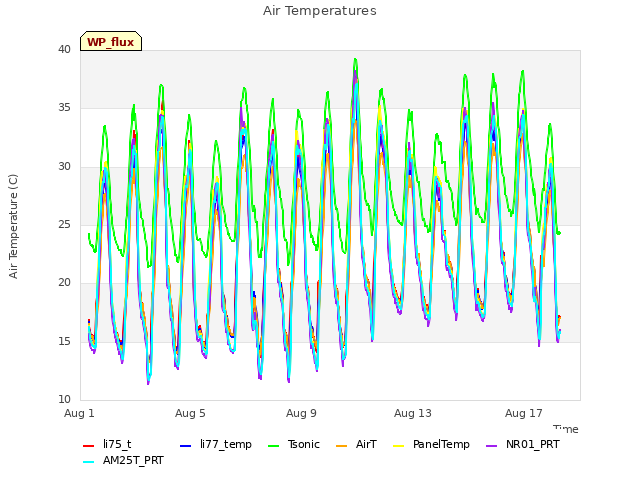Click the 20 y-axis tick label

[64, 283]
